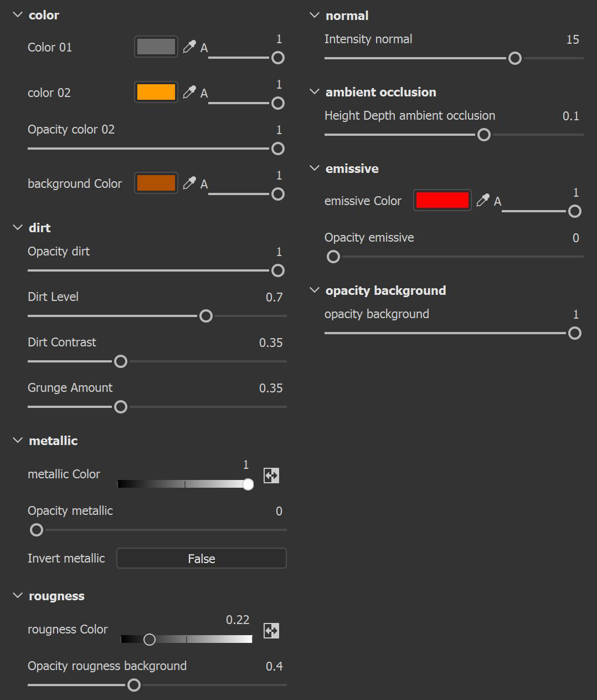Click the Intensity normal slider handle
The width and height of the screenshot is (597, 700).
[515, 58]
